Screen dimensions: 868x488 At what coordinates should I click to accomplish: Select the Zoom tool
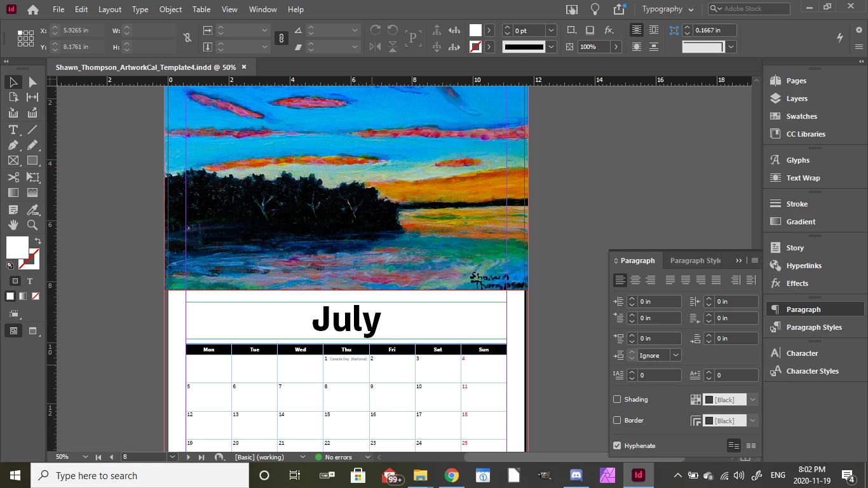pyautogui.click(x=32, y=225)
